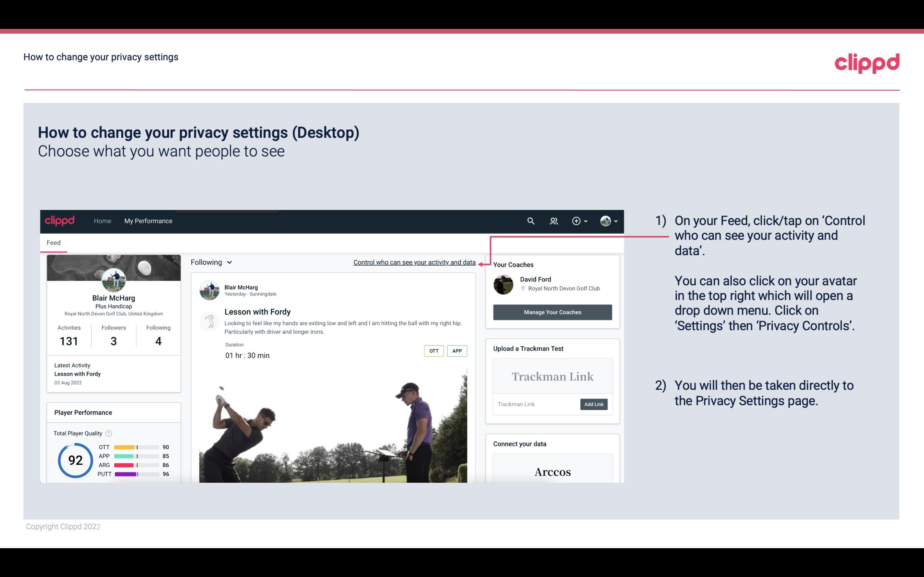Open the avatar dropdown menu top right

[608, 221]
